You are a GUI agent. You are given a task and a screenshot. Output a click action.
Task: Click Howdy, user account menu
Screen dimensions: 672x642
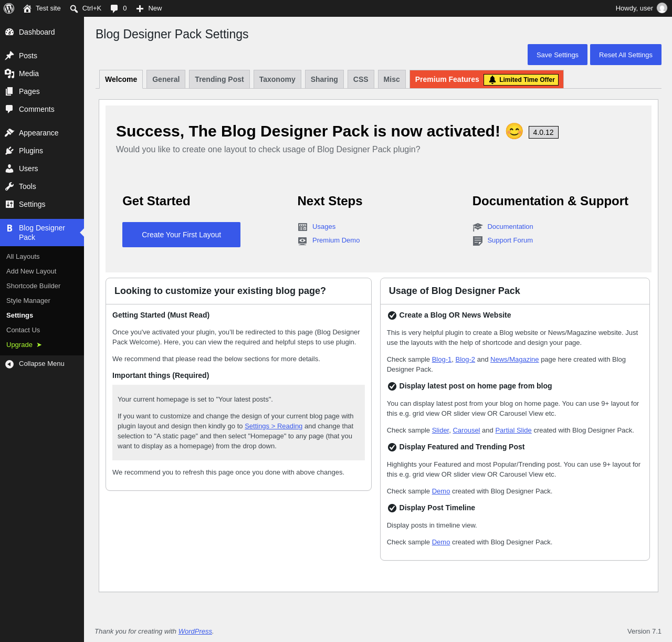tap(641, 8)
